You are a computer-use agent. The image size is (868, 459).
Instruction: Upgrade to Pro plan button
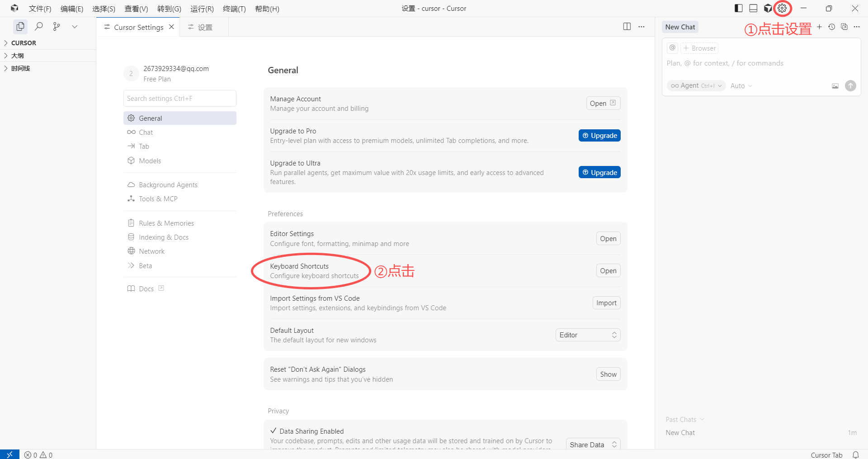(599, 135)
